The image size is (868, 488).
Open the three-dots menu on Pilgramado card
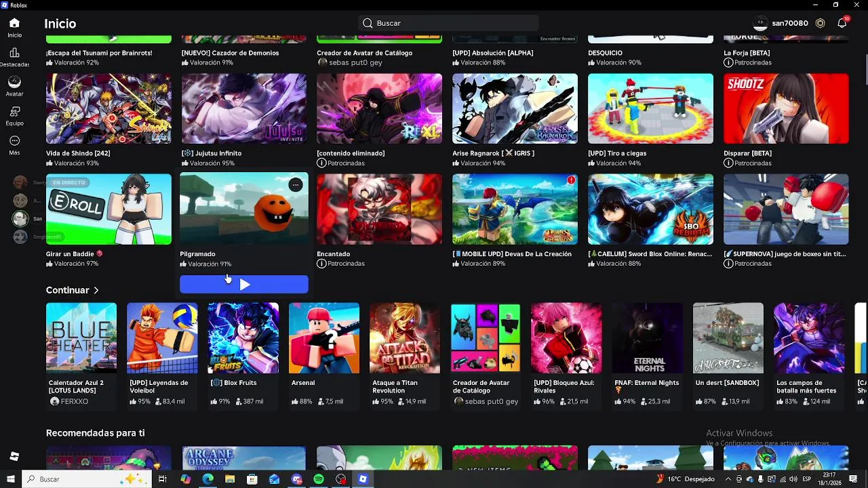(x=295, y=184)
